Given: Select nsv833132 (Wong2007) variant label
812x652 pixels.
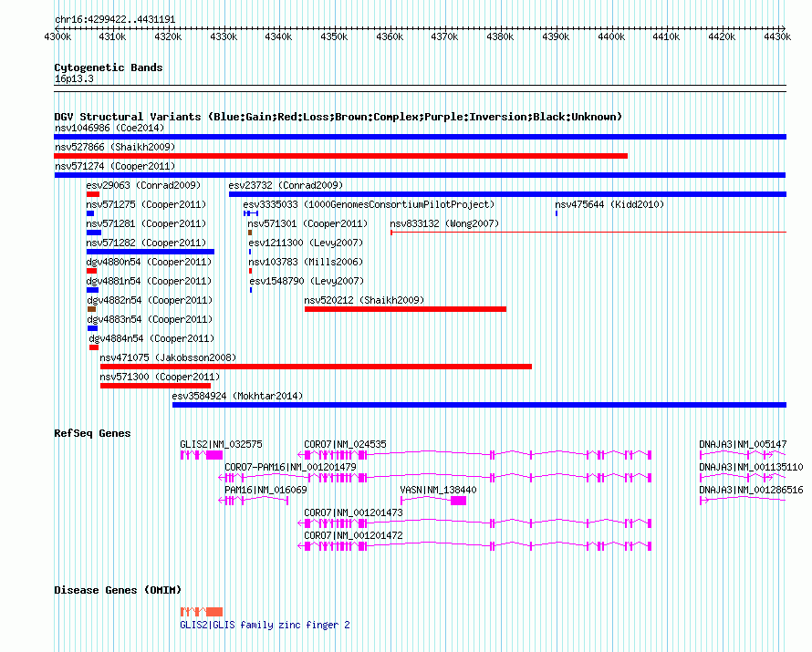Looking at the screenshot, I should 444,223.
